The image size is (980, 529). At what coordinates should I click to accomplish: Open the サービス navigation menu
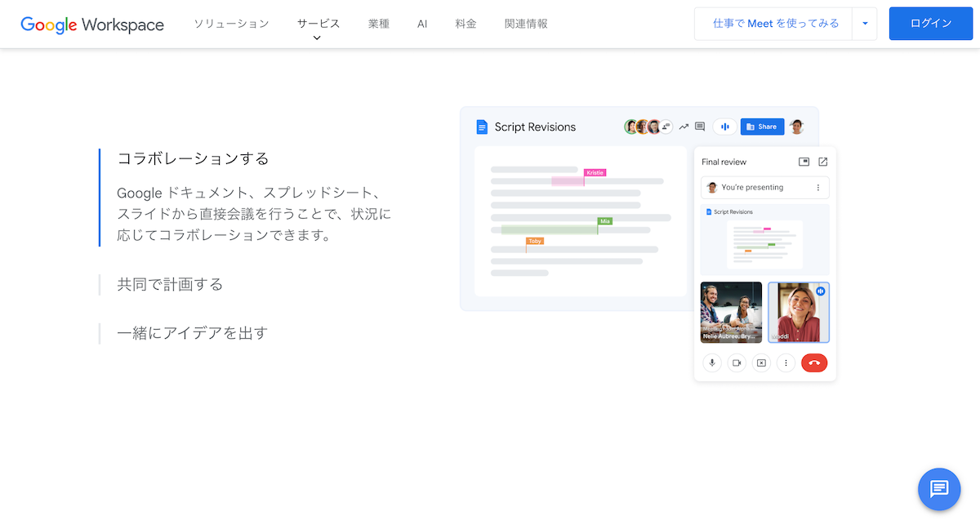[318, 24]
